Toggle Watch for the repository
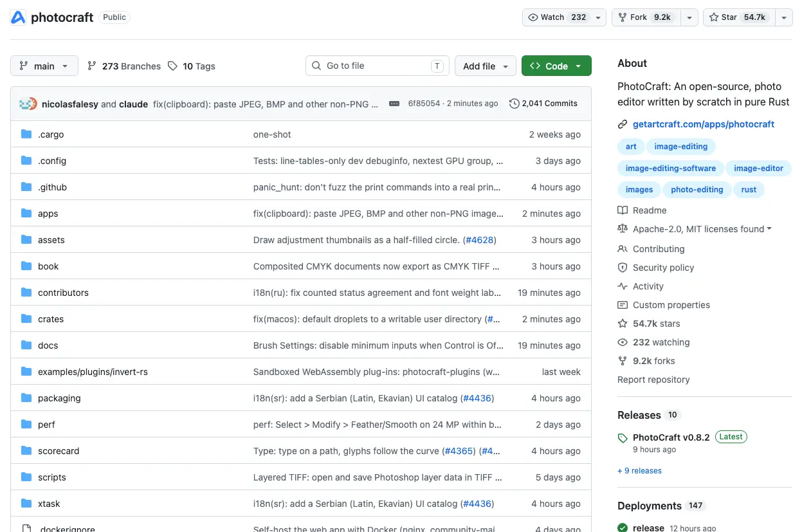Screen dimensions: 802x532 (x=557, y=17)
